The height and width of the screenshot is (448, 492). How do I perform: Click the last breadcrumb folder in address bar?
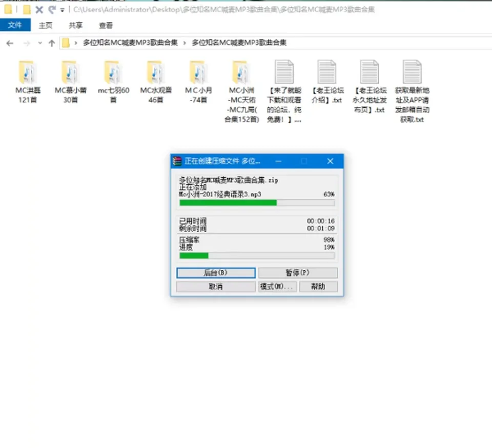click(x=239, y=43)
